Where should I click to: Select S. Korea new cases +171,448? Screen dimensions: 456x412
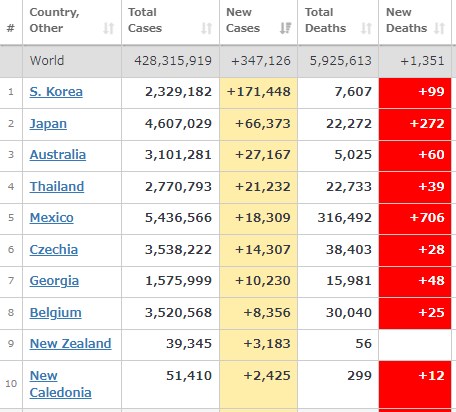click(259, 92)
